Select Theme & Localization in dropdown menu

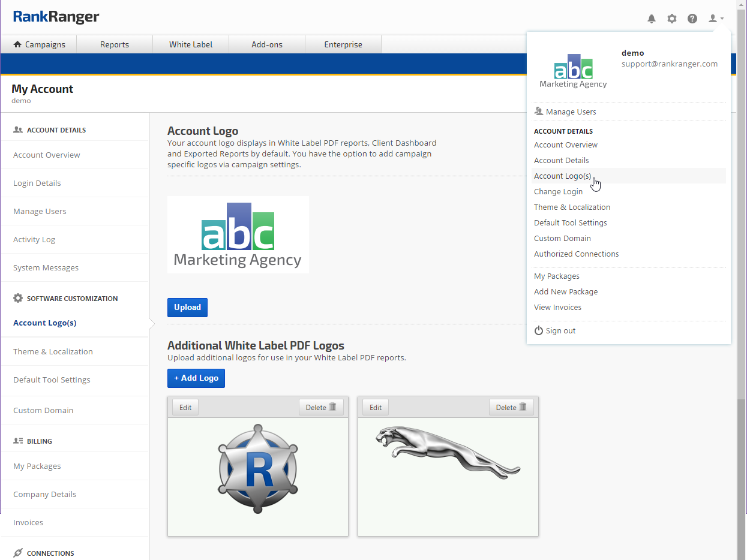point(572,207)
